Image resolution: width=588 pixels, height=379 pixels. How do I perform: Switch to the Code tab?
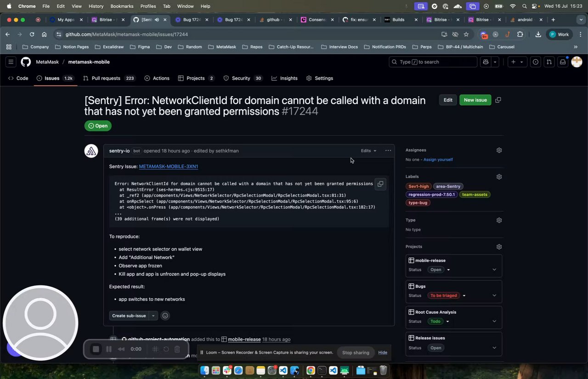[18, 78]
